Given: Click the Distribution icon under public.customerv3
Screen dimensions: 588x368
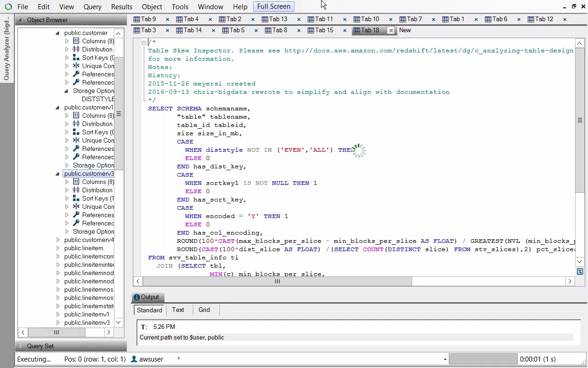Looking at the screenshot, I should tap(76, 190).
